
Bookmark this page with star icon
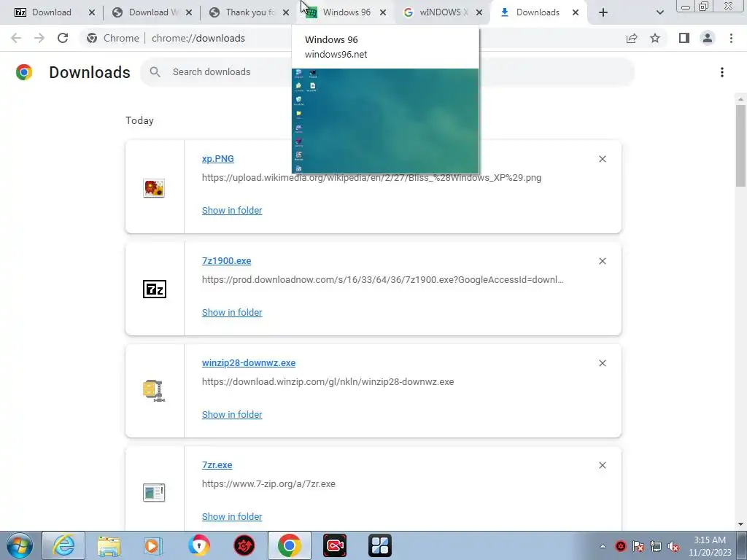point(655,38)
